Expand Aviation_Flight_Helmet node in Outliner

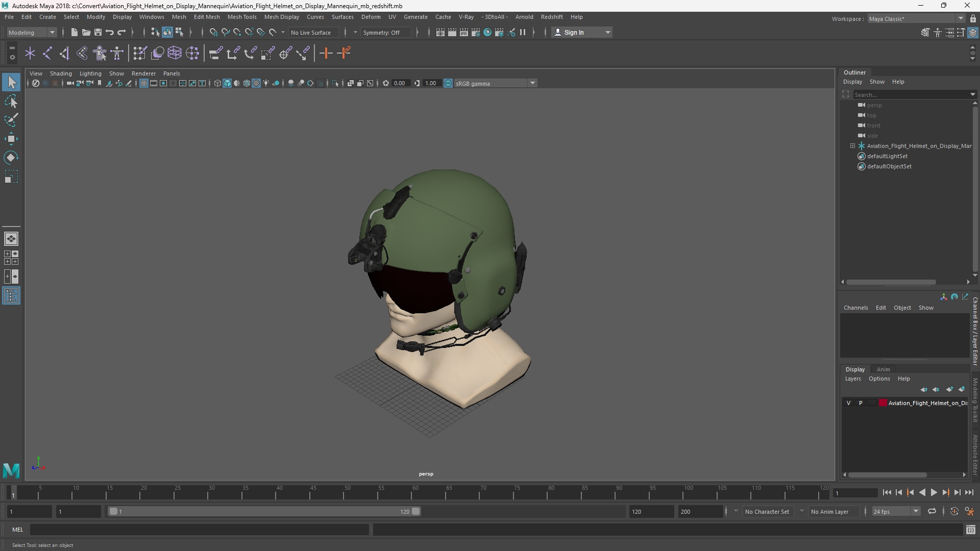(852, 146)
